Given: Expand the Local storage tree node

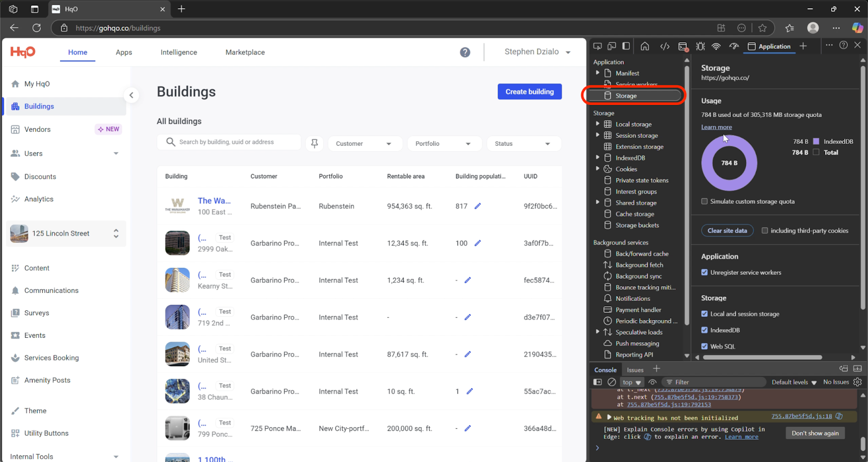Looking at the screenshot, I should point(598,124).
